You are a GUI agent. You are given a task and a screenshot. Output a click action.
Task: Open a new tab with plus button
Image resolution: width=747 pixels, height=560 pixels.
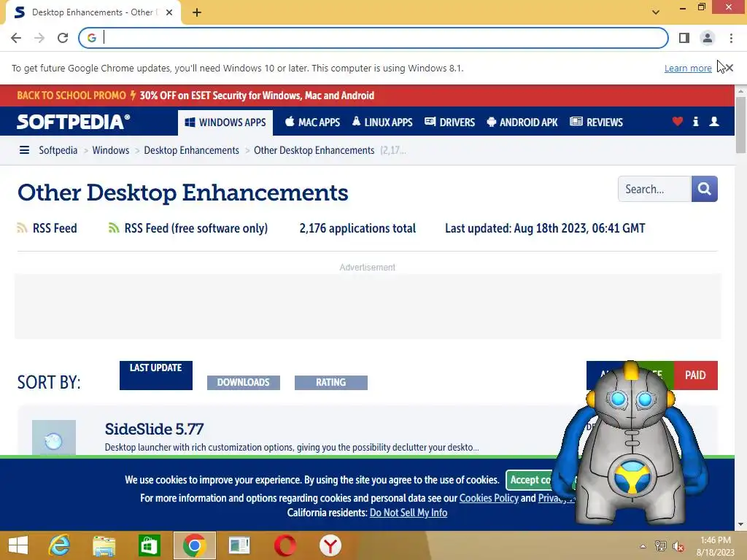[x=197, y=12]
